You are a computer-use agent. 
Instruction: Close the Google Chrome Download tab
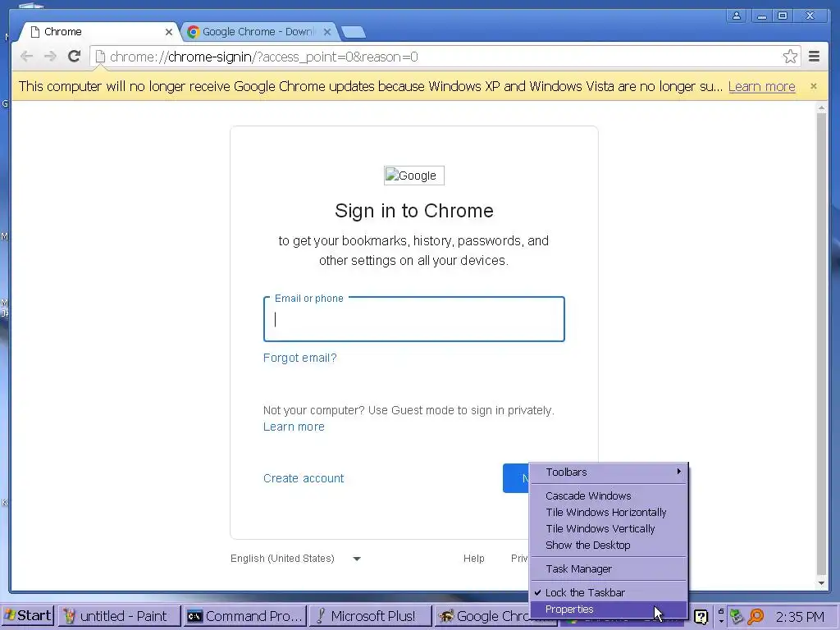(x=327, y=32)
